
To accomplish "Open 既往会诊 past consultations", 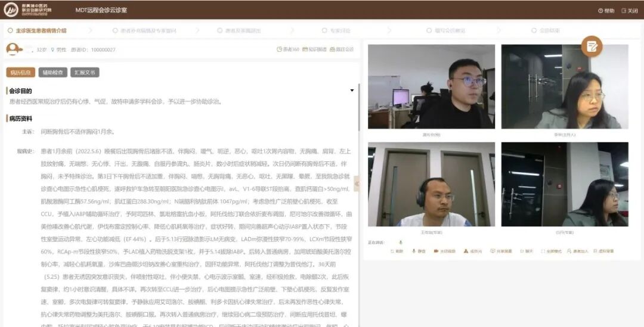I will (342, 49).
